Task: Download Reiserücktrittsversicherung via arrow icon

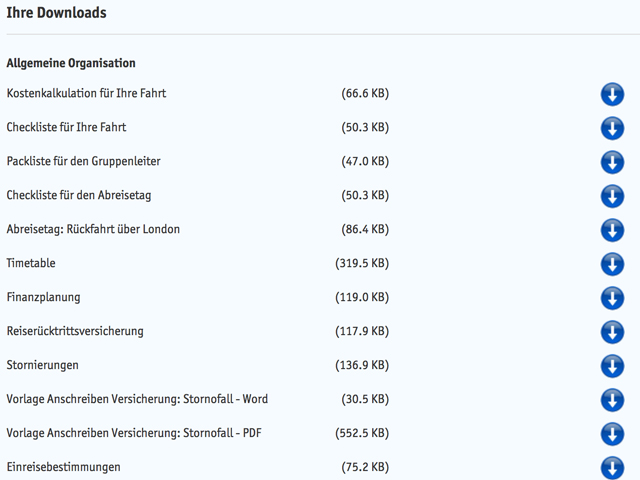Action: [x=612, y=332]
